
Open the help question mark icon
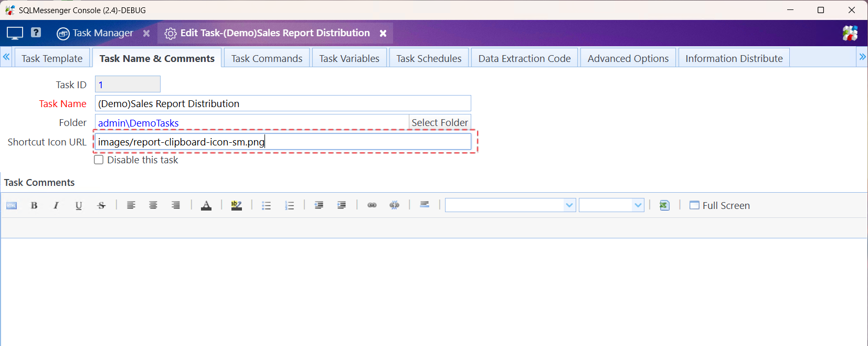click(x=36, y=33)
